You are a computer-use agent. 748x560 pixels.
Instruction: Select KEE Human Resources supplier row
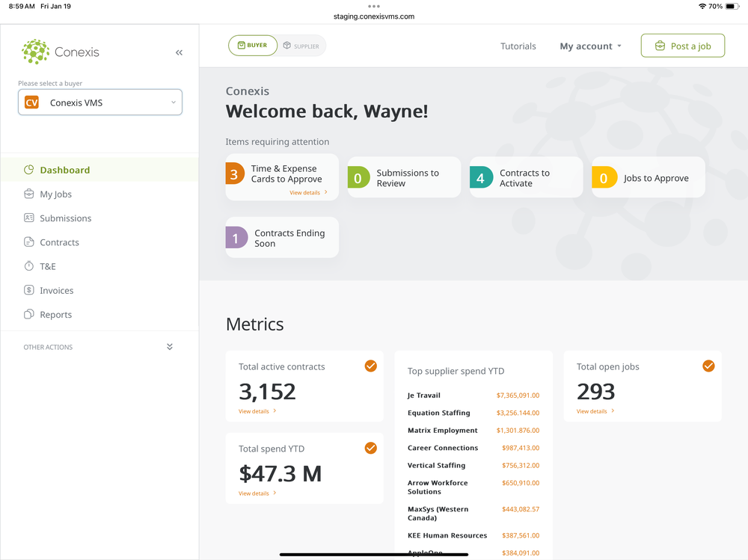[x=473, y=535]
